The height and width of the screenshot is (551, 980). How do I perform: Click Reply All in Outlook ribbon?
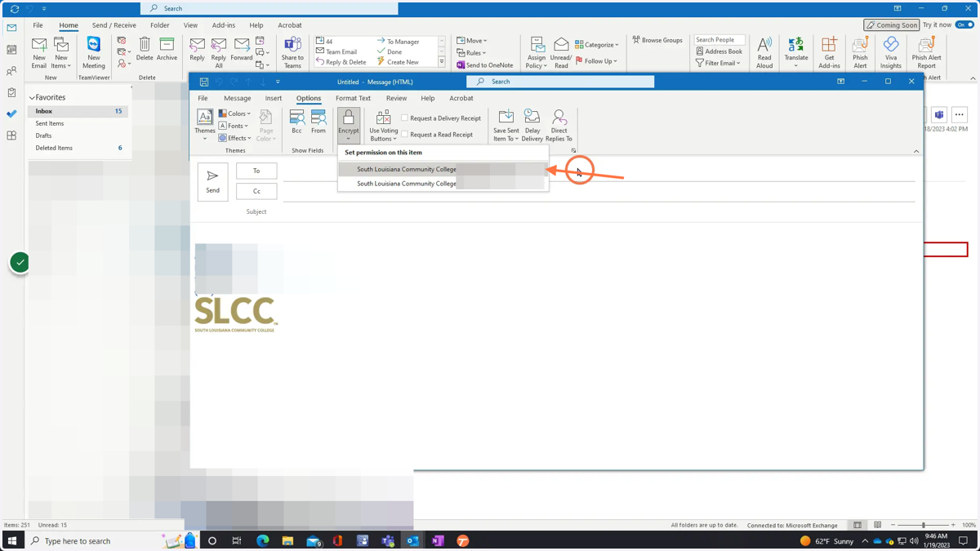point(219,53)
